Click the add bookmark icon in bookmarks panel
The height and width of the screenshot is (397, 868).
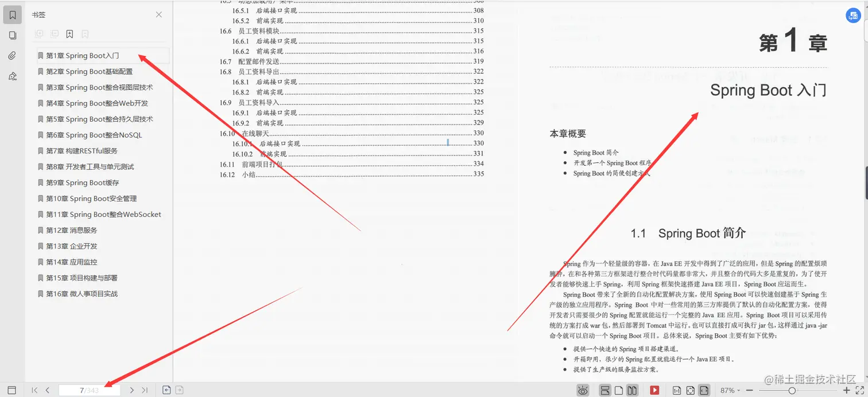[x=69, y=34]
